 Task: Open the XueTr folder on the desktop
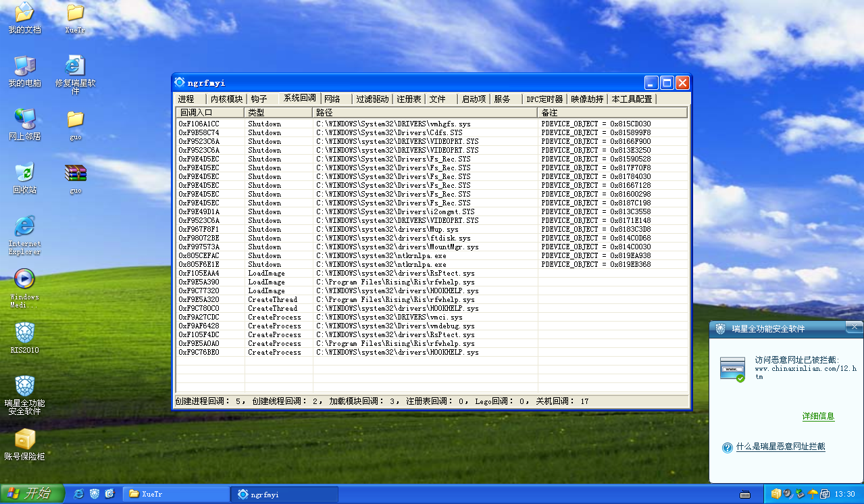[x=75, y=18]
